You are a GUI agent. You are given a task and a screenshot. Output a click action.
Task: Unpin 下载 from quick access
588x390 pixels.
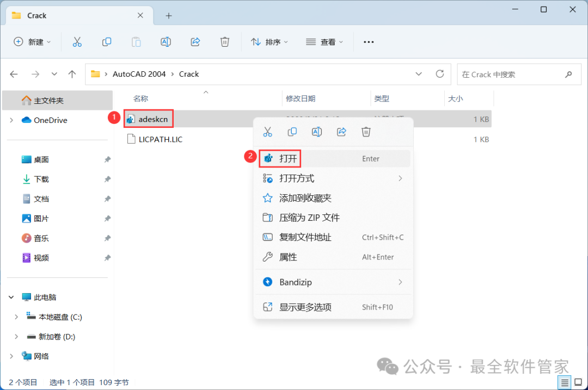tap(107, 179)
